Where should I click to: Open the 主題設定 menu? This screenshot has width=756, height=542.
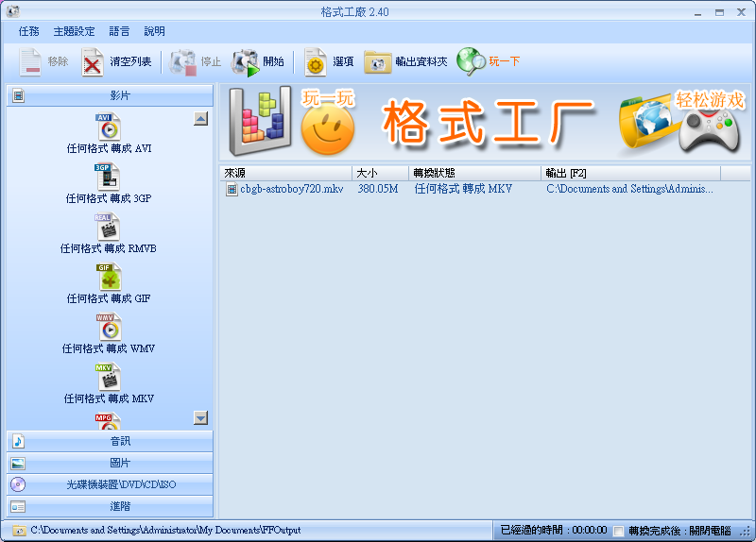tap(74, 31)
